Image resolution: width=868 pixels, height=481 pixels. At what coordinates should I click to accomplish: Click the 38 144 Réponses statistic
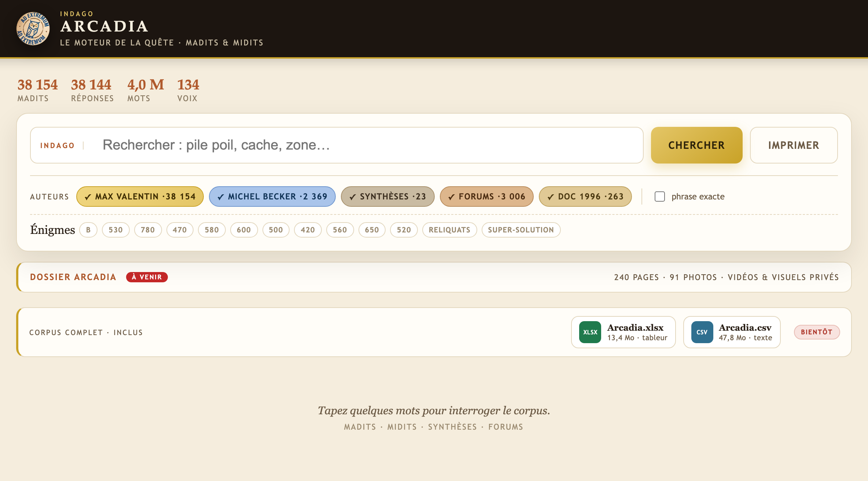(x=92, y=90)
